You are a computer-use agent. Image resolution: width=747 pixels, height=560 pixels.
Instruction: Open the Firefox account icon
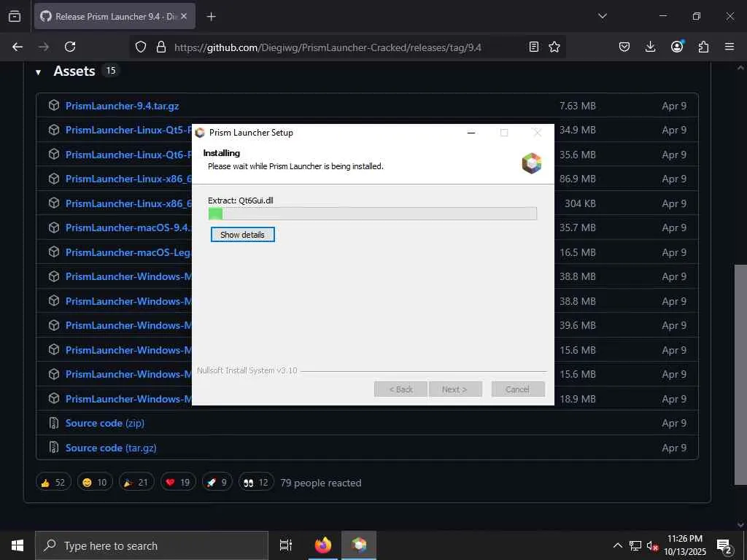tap(677, 47)
